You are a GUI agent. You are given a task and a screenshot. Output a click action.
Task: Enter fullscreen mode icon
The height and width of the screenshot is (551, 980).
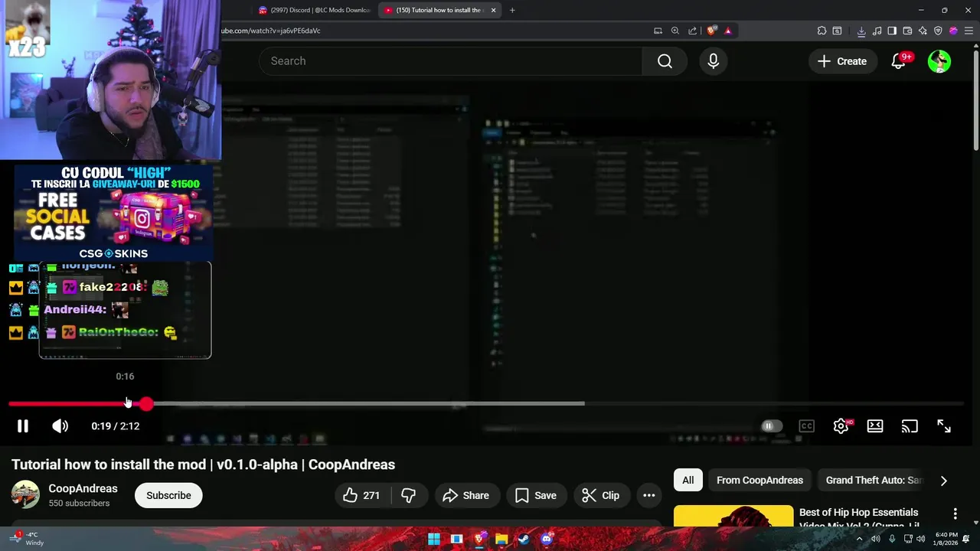[x=944, y=426]
